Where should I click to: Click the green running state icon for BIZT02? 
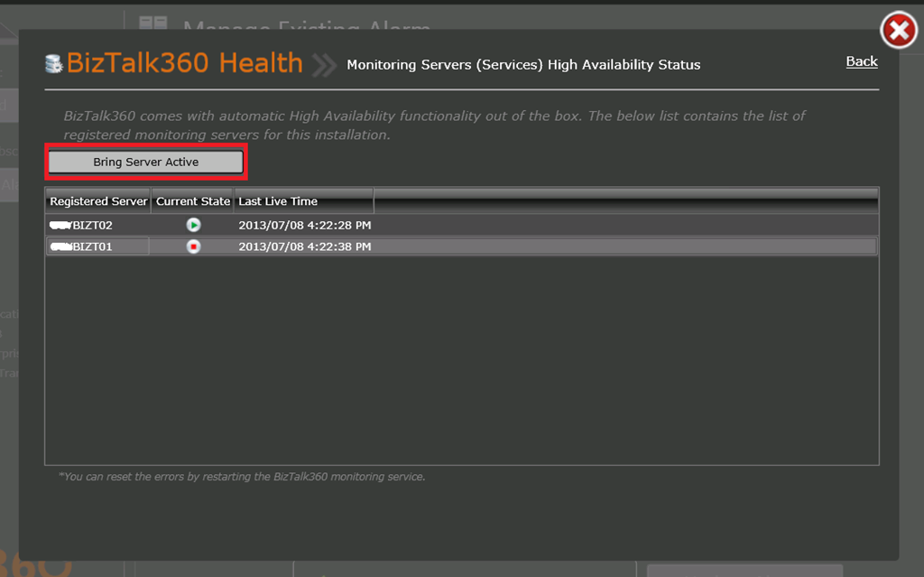coord(193,225)
